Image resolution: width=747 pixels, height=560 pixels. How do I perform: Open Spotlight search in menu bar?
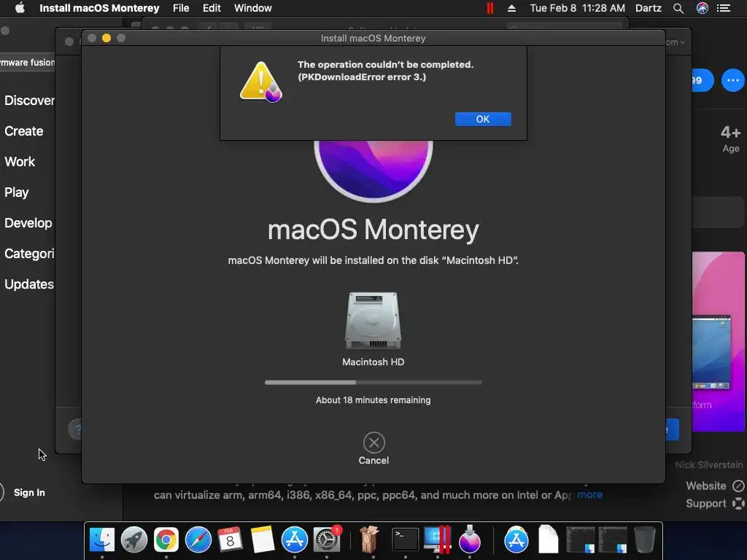(x=678, y=8)
